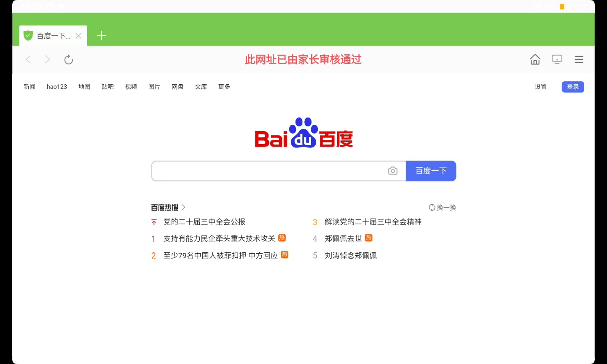This screenshot has width=607, height=364.
Task: Open 至少79名中国人被菲扣押 中方回应 link
Action: coord(221,255)
